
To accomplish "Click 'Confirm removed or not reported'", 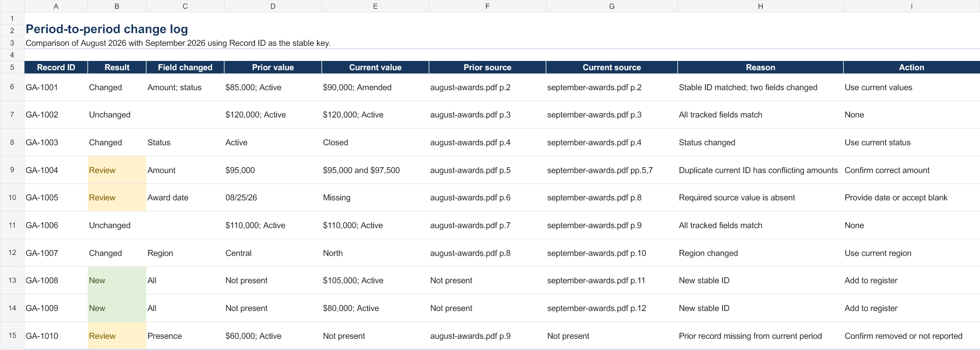I will (912, 336).
